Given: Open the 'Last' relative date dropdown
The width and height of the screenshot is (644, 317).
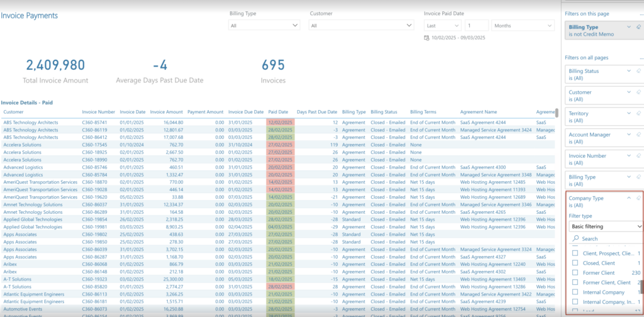Looking at the screenshot, I should (443, 25).
